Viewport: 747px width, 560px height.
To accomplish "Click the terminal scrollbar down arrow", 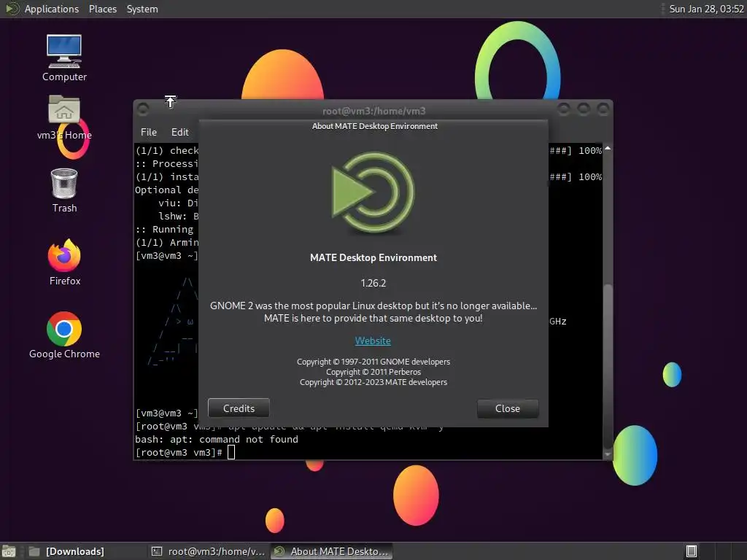I will coord(608,454).
